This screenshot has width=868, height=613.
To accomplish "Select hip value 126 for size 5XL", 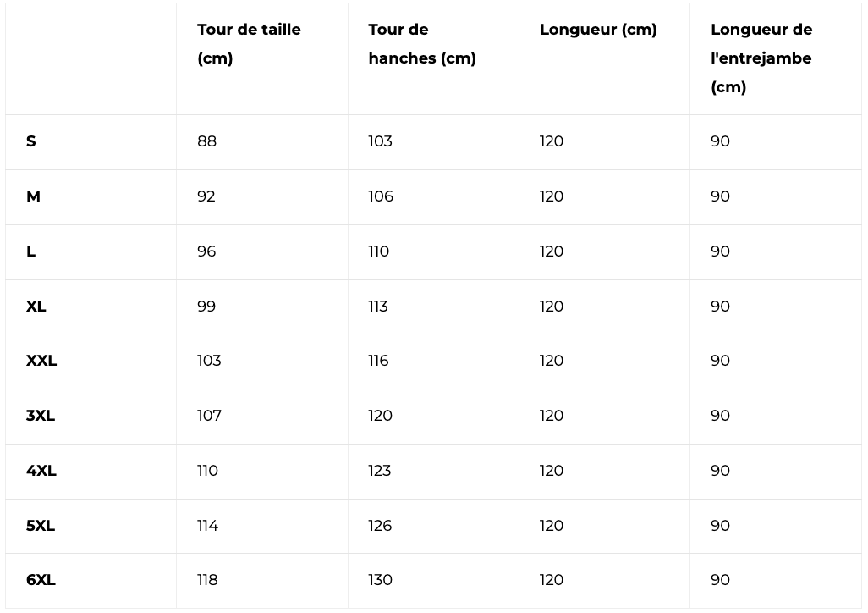I will [380, 526].
